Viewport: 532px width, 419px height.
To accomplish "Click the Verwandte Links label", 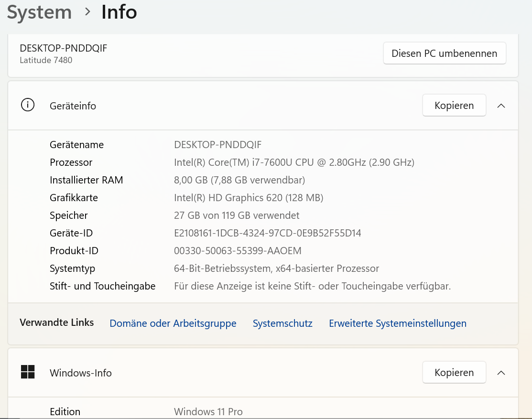I will pyautogui.click(x=57, y=322).
